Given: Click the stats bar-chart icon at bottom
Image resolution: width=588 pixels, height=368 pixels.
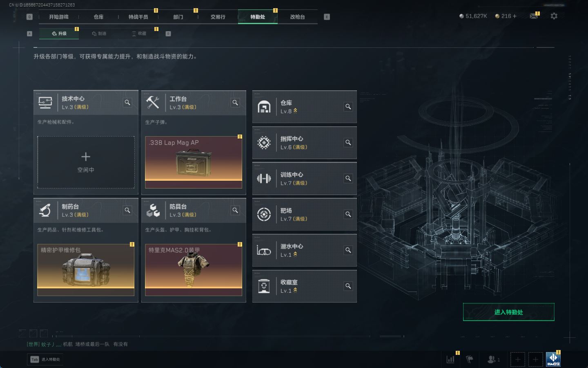Looking at the screenshot, I should [x=450, y=359].
